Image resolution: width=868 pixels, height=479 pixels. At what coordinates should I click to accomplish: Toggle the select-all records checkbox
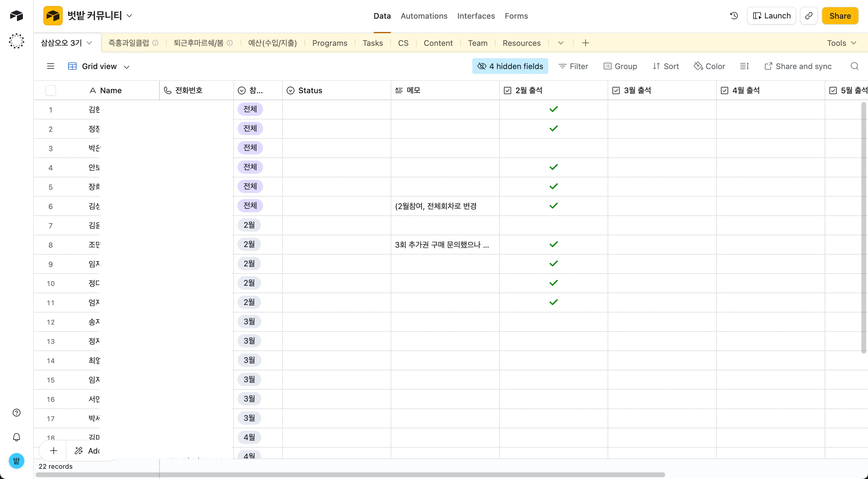51,90
